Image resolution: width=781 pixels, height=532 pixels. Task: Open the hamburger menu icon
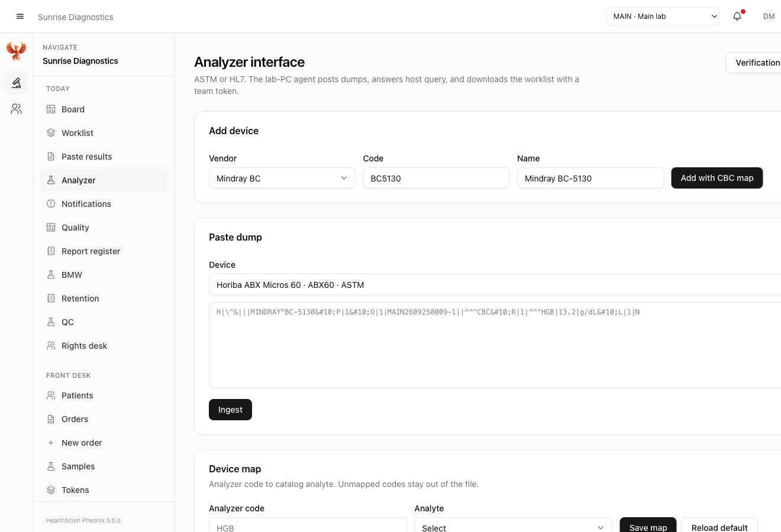pyautogui.click(x=20, y=17)
